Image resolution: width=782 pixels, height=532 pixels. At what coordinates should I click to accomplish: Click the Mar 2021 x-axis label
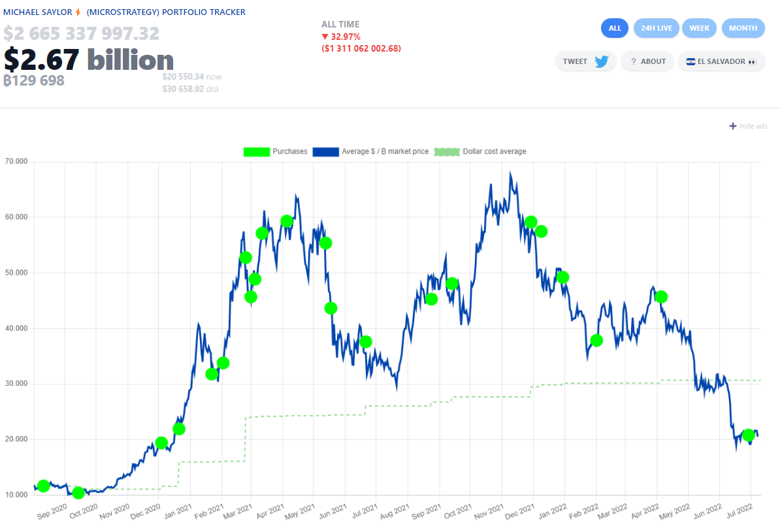[x=237, y=512]
